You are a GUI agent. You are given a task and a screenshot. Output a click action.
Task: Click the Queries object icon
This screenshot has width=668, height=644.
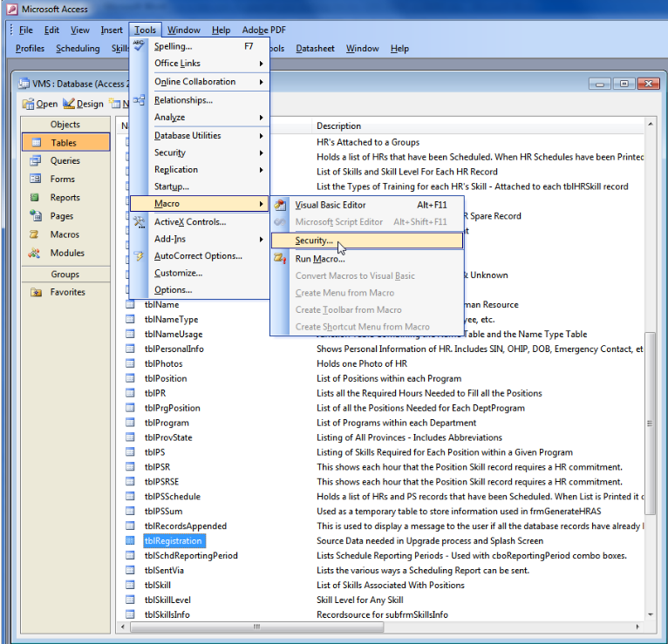(x=36, y=160)
